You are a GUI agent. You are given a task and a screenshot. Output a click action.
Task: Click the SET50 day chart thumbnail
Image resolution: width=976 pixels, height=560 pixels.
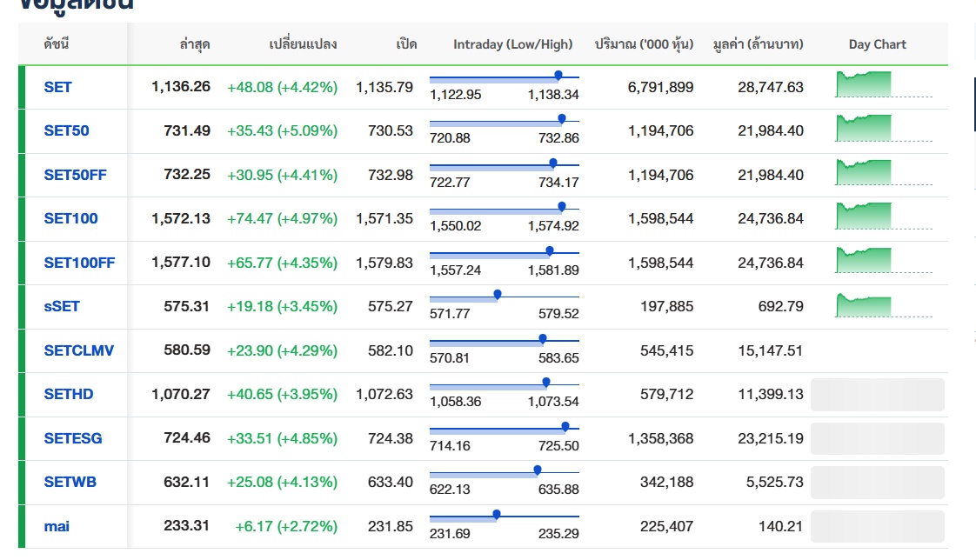[884, 128]
